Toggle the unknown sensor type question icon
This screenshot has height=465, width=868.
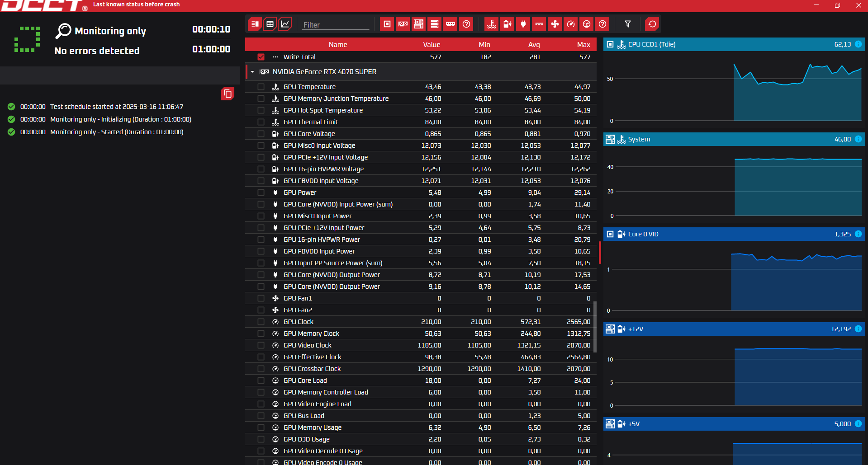(602, 24)
